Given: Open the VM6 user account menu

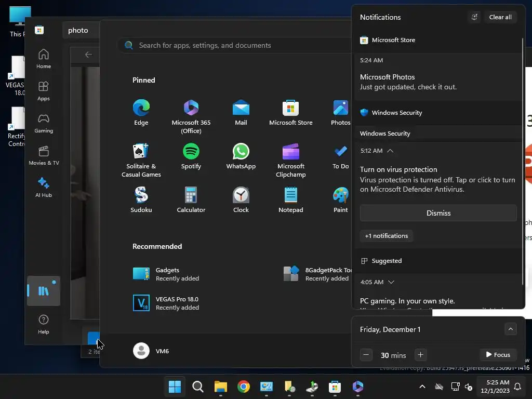Looking at the screenshot, I should (x=151, y=351).
